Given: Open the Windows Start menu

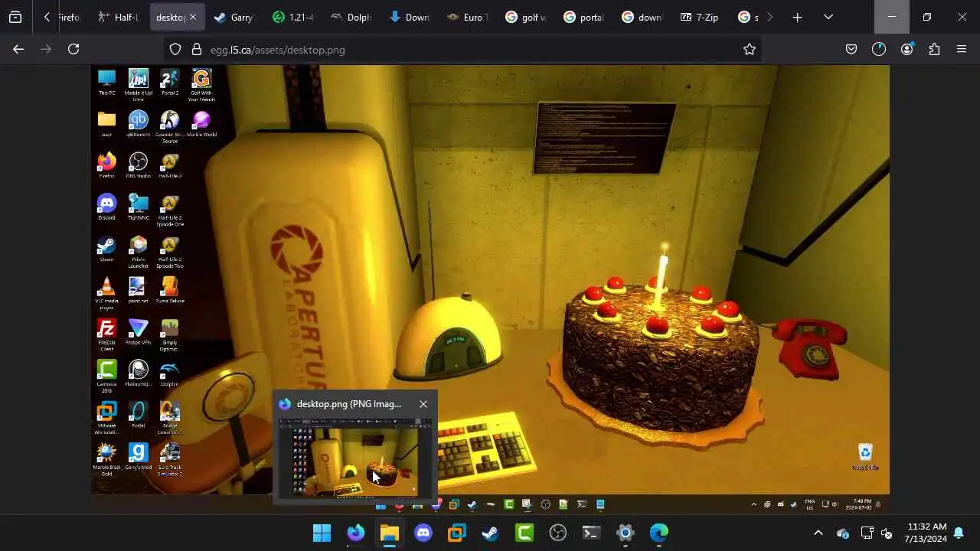Looking at the screenshot, I should (322, 533).
